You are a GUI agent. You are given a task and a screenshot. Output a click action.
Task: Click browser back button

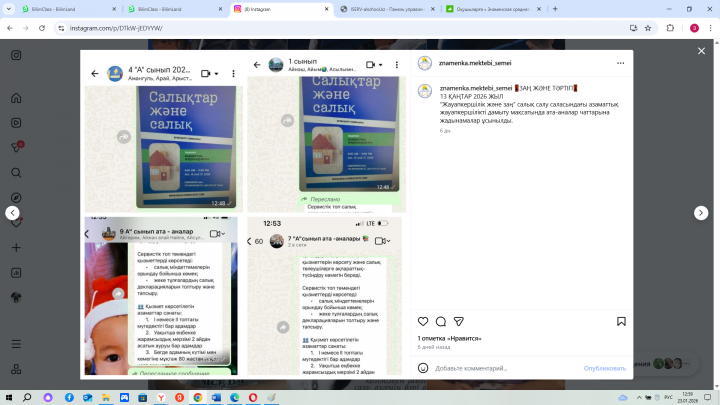coord(10,28)
